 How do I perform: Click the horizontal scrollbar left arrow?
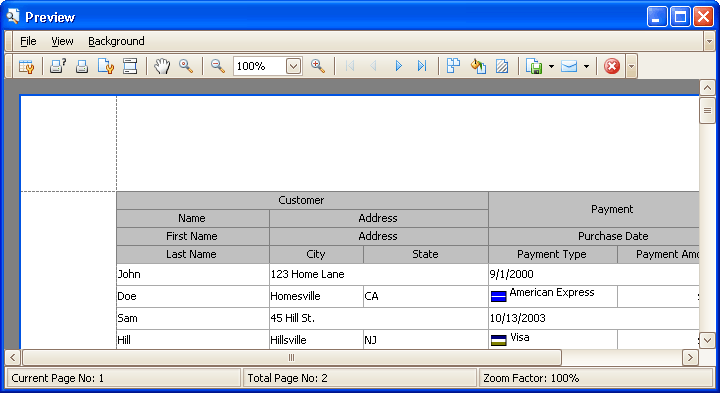click(12, 357)
